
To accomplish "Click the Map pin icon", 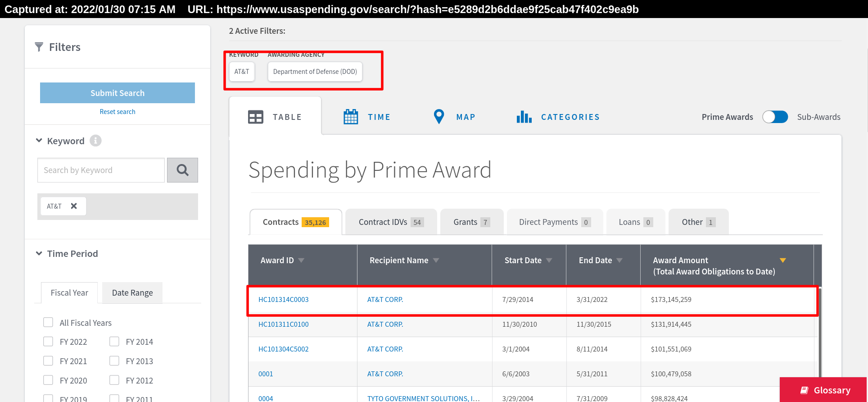I will point(439,117).
